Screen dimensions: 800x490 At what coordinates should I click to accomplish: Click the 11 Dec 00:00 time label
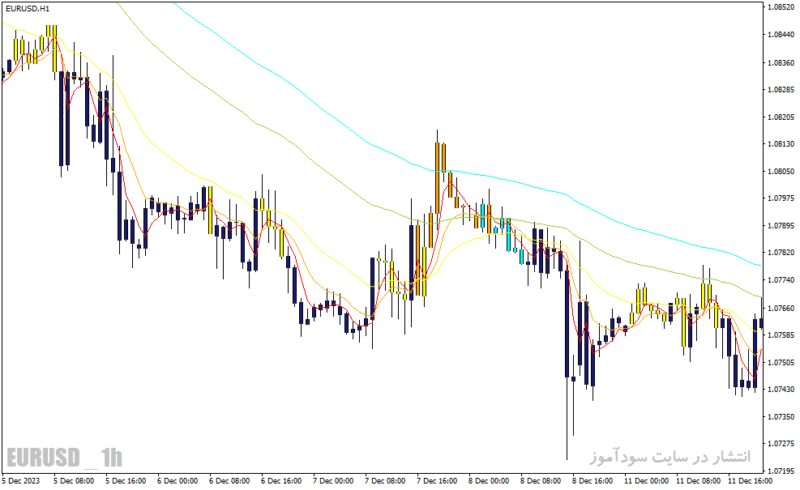tap(646, 481)
